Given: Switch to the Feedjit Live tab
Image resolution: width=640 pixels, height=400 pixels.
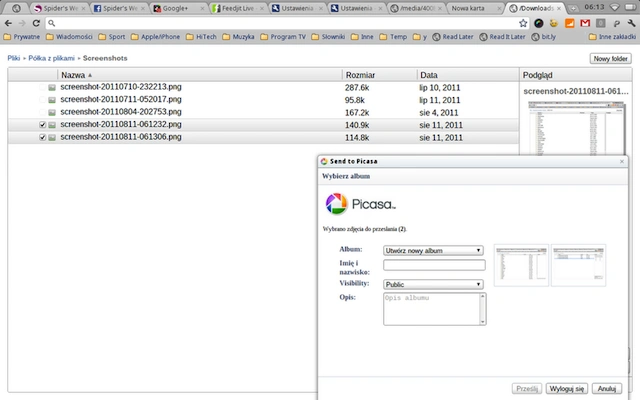Looking at the screenshot, I should click(238, 8).
